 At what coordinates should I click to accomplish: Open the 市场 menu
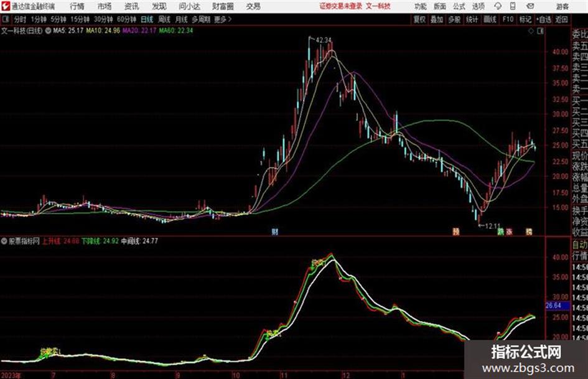coord(105,6)
